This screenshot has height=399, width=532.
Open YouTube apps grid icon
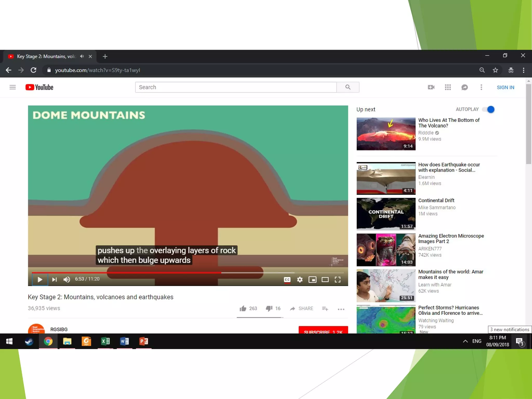448,87
